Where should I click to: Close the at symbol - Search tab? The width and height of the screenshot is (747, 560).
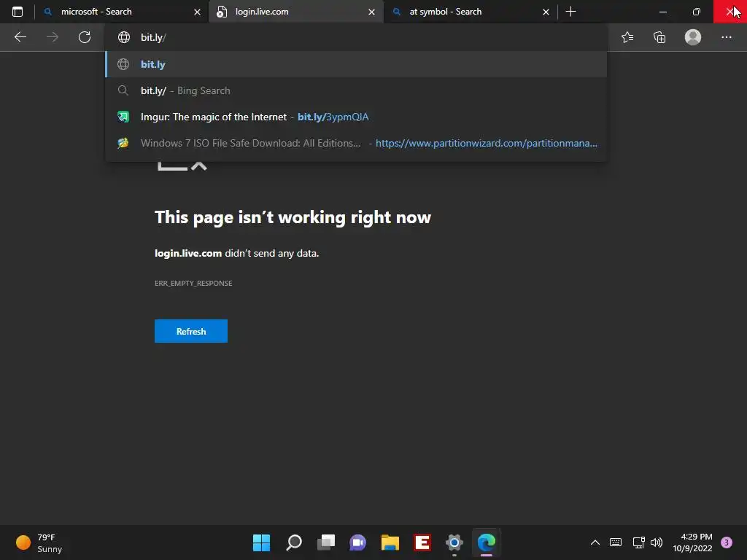click(546, 12)
